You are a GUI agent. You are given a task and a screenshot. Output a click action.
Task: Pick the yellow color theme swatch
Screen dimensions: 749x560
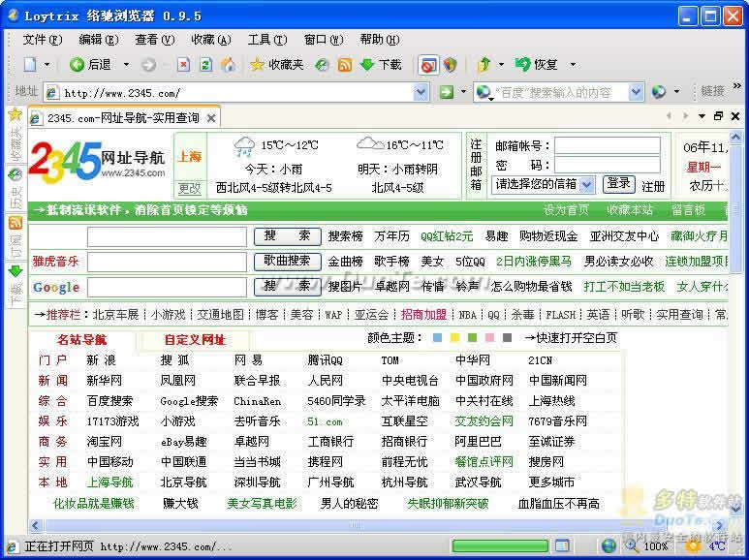(x=454, y=338)
